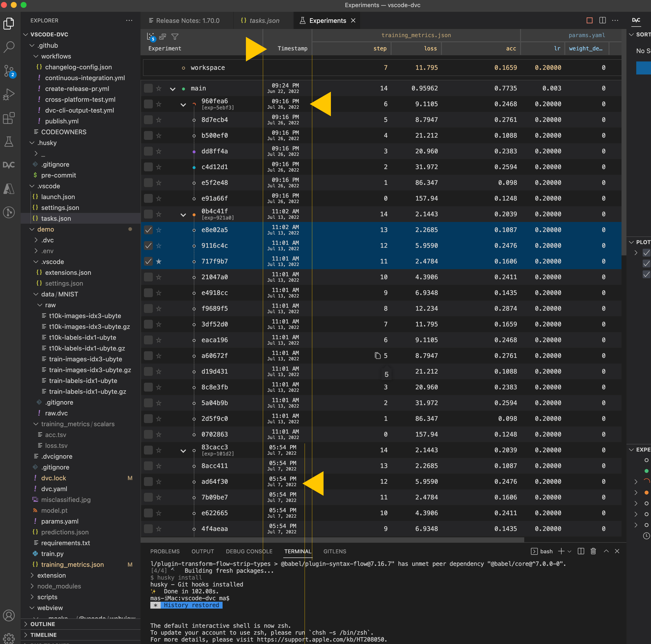The width and height of the screenshot is (651, 644).
Task: Collapse the 0b4c41f experiment group
Action: pyautogui.click(x=183, y=215)
